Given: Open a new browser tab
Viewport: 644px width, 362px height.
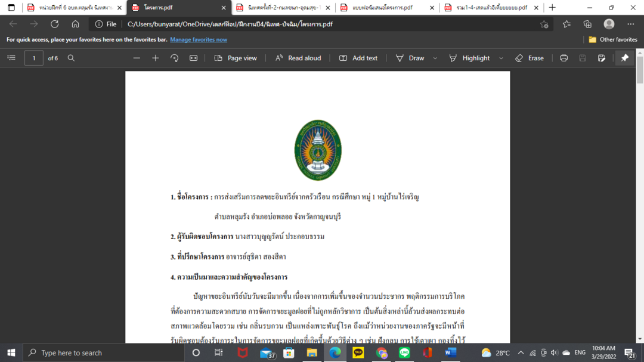Looking at the screenshot, I should tap(552, 7).
